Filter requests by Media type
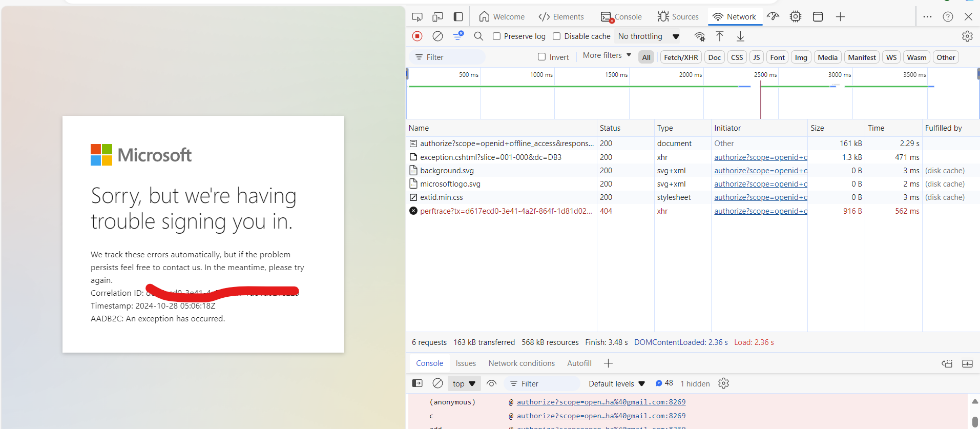This screenshot has width=980, height=429. [x=827, y=57]
